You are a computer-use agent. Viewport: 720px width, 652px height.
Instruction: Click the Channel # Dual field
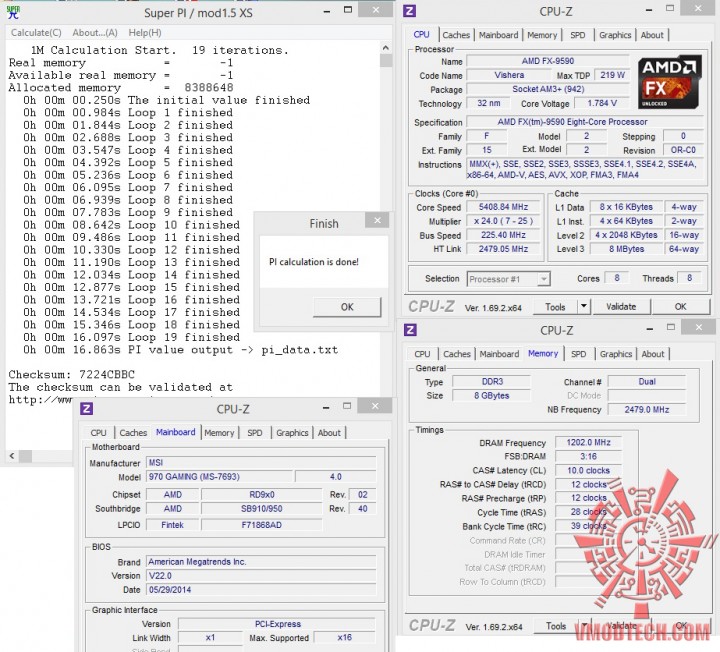pyautogui.click(x=647, y=381)
